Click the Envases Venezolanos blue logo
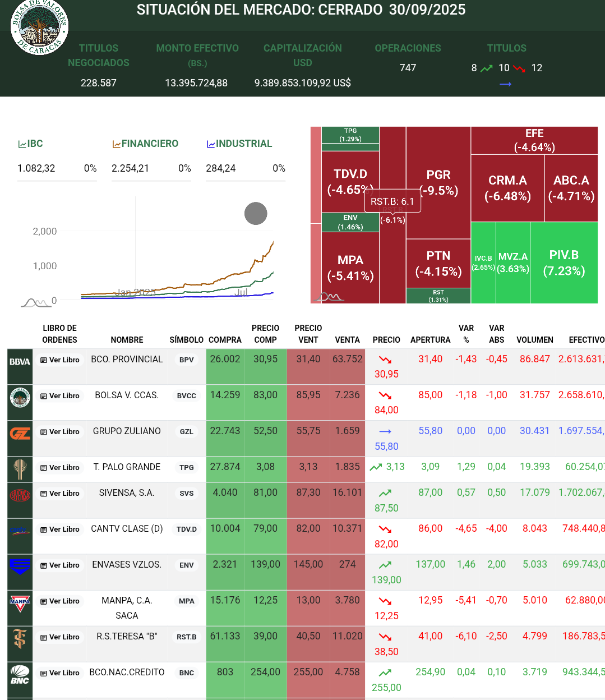 tap(20, 567)
